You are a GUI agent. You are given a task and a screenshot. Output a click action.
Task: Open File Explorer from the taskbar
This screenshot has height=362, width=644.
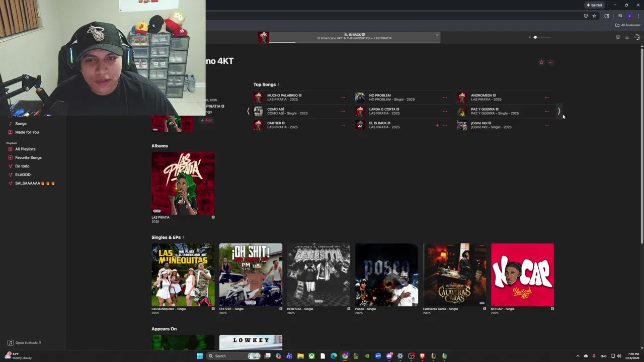tap(300, 356)
